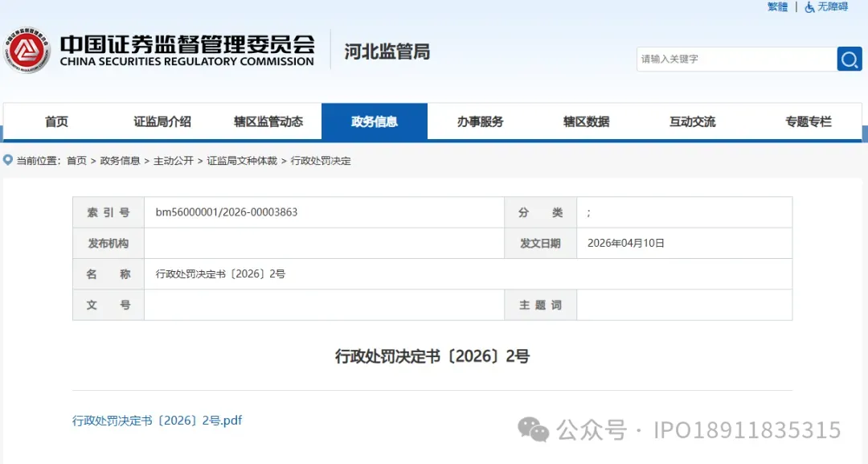Image resolution: width=868 pixels, height=464 pixels.
Task: Click the location pin icon before 当前位置
Action: (x=6, y=160)
